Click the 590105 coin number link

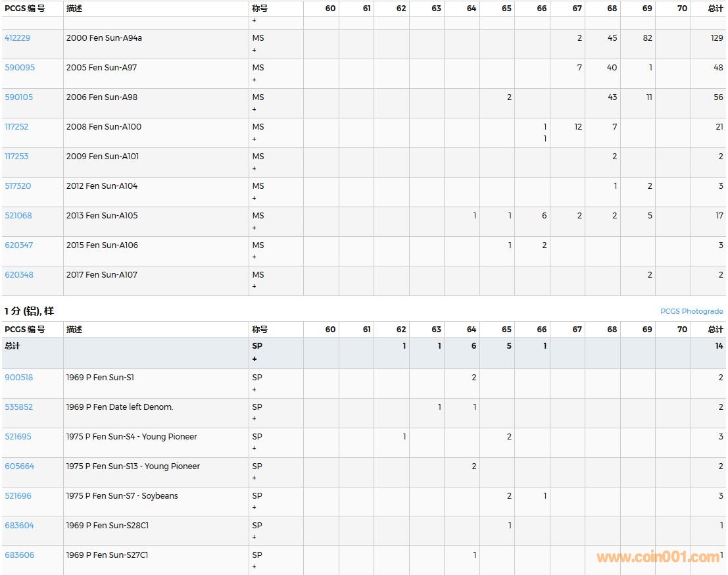19,97
